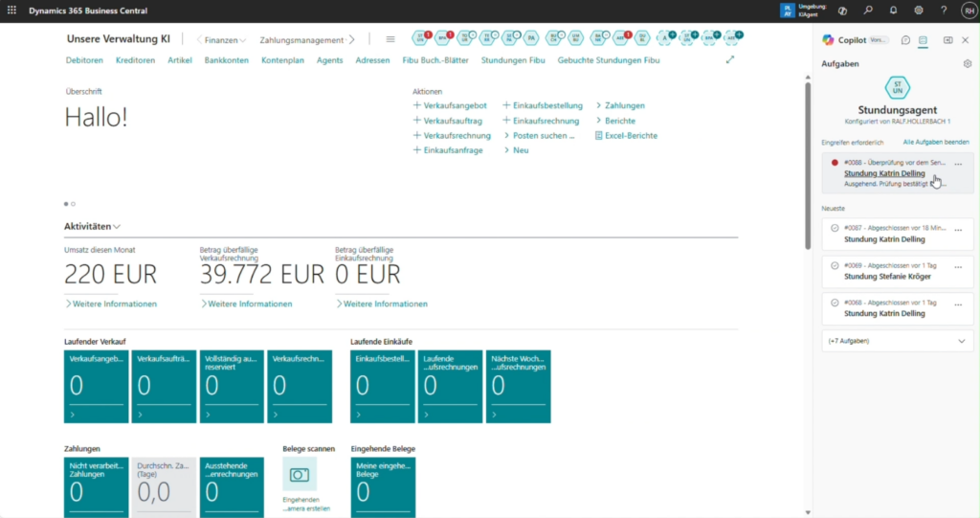Open the help question mark

click(944, 10)
